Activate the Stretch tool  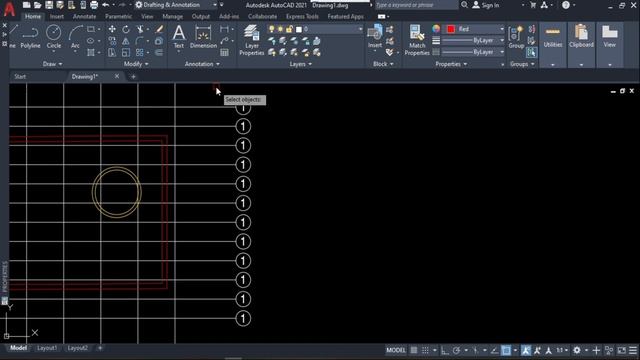[112, 52]
